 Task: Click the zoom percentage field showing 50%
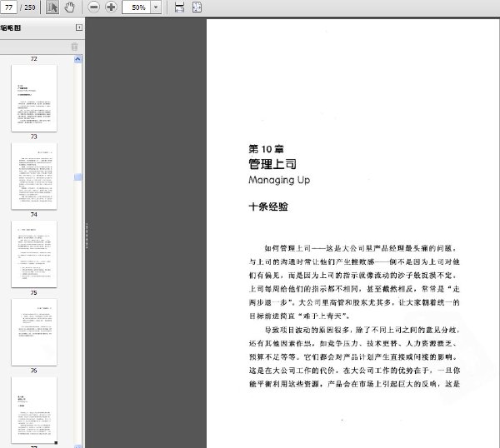(136, 7)
